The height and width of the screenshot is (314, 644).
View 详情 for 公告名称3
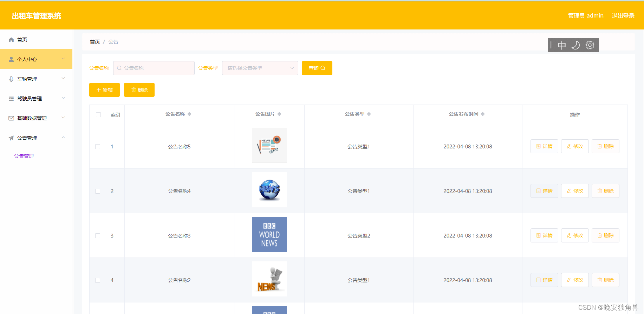coord(544,235)
